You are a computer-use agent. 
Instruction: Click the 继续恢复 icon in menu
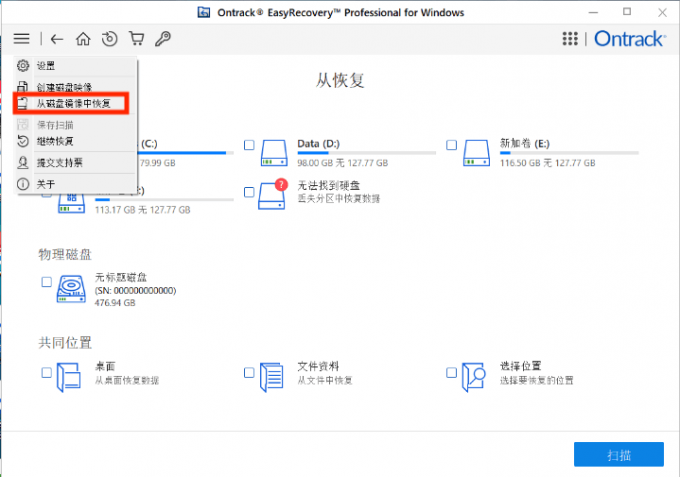click(x=23, y=141)
